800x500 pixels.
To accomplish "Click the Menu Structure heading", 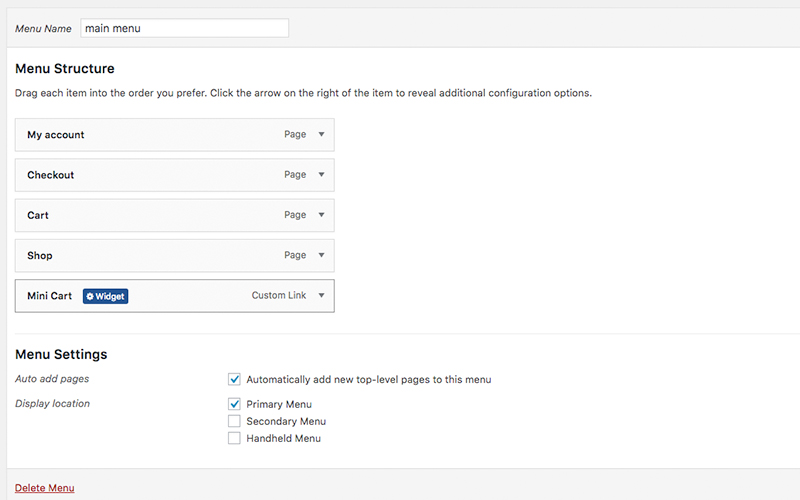I will pos(65,68).
